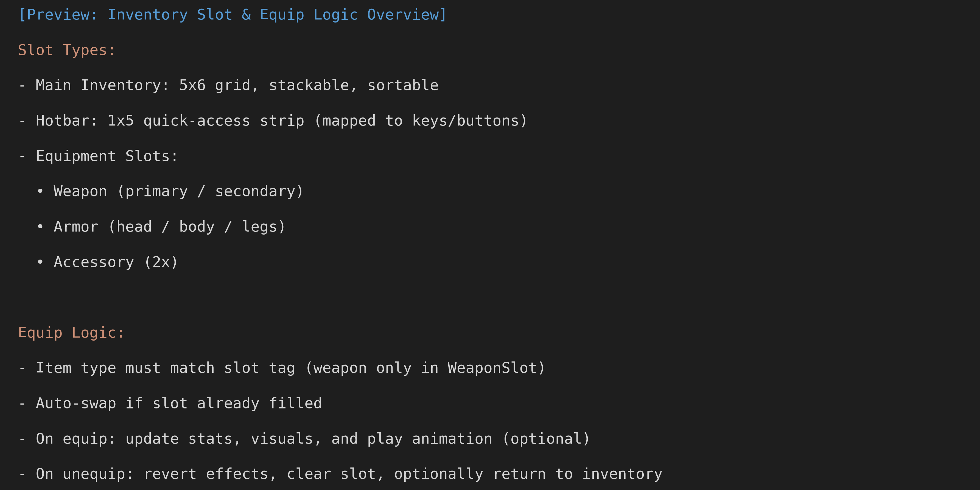Select the 'Slot Types:' heading

click(x=67, y=50)
